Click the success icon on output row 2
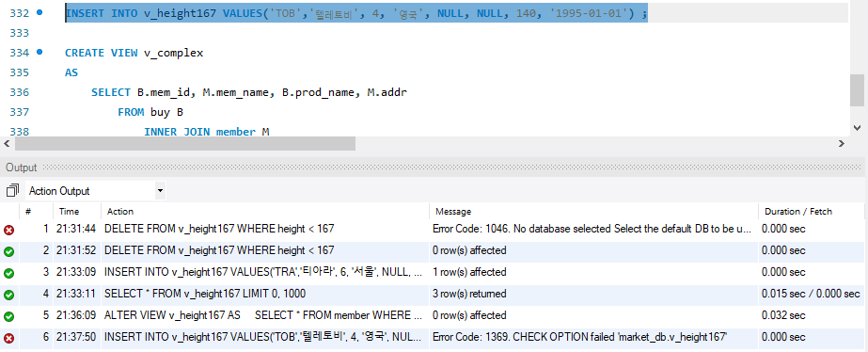Viewport: 868px width, 352px height. [8, 251]
